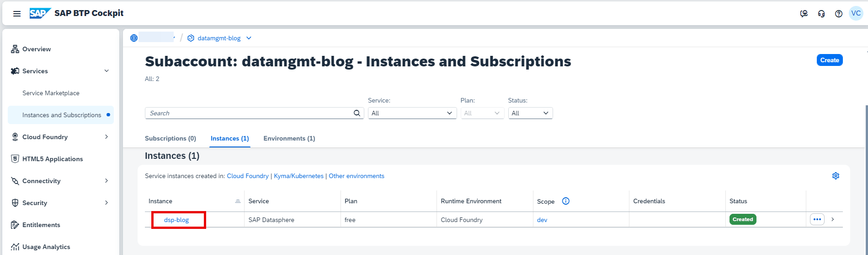
Task: Open the feedback chat icon in header
Action: pos(804,14)
